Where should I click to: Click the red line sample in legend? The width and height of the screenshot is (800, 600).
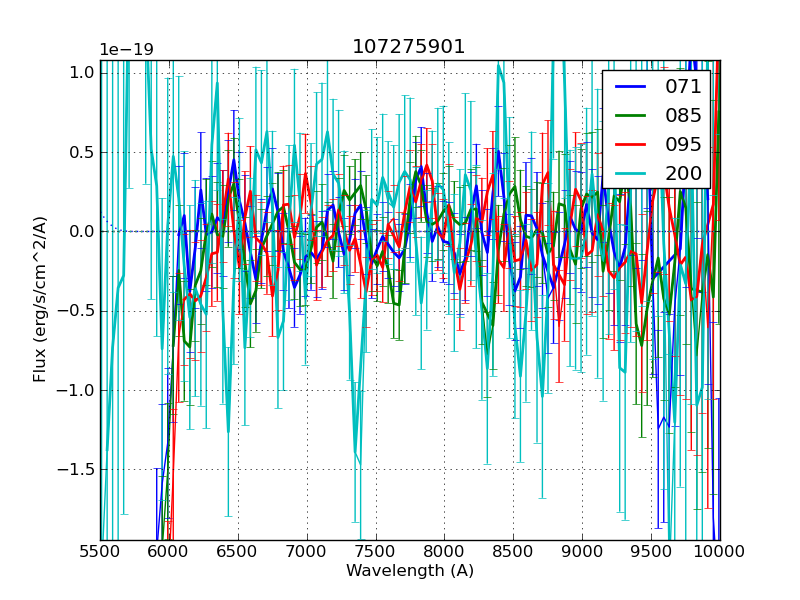click(x=631, y=144)
